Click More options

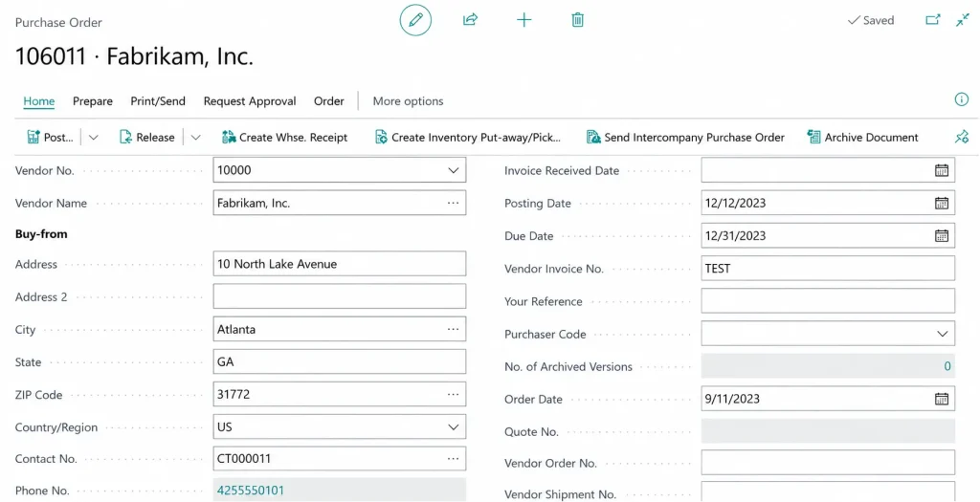click(x=408, y=101)
